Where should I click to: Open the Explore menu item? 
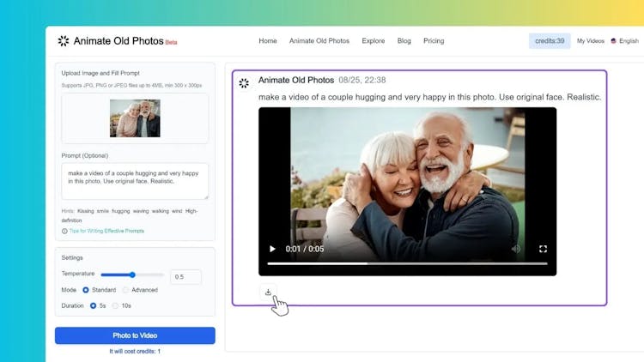[373, 41]
